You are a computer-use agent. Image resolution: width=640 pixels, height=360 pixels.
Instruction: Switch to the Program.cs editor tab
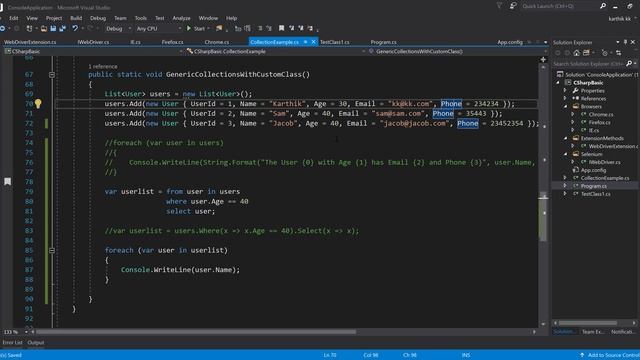pos(383,42)
